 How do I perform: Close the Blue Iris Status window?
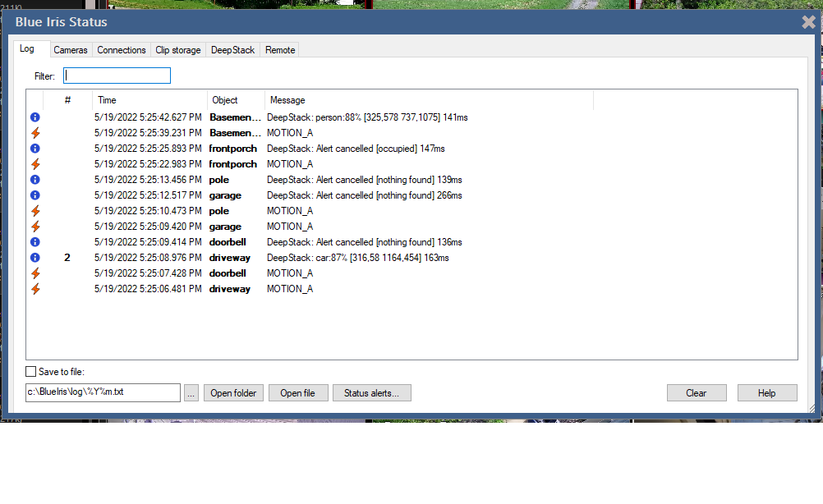coord(809,22)
